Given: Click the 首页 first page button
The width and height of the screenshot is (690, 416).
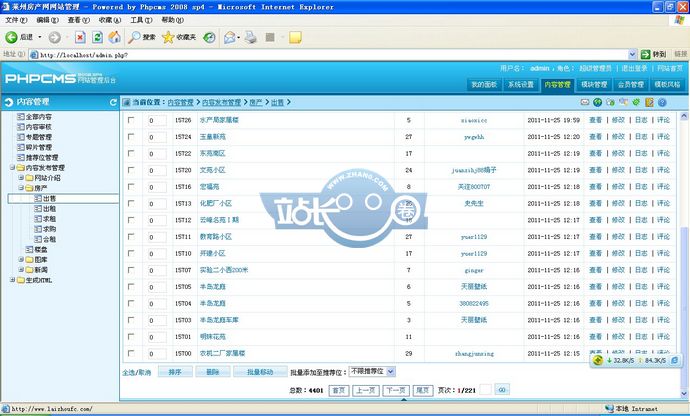Looking at the screenshot, I should [x=339, y=390].
